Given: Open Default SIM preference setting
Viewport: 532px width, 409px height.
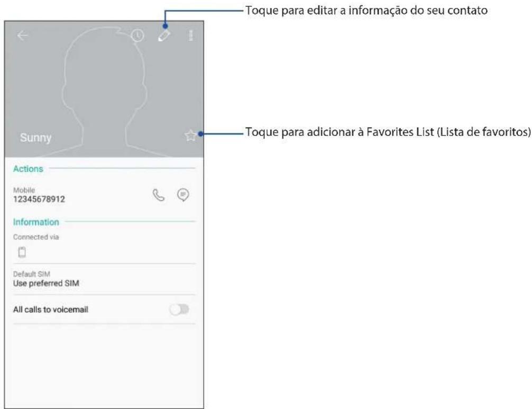Looking at the screenshot, I should coord(104,279).
